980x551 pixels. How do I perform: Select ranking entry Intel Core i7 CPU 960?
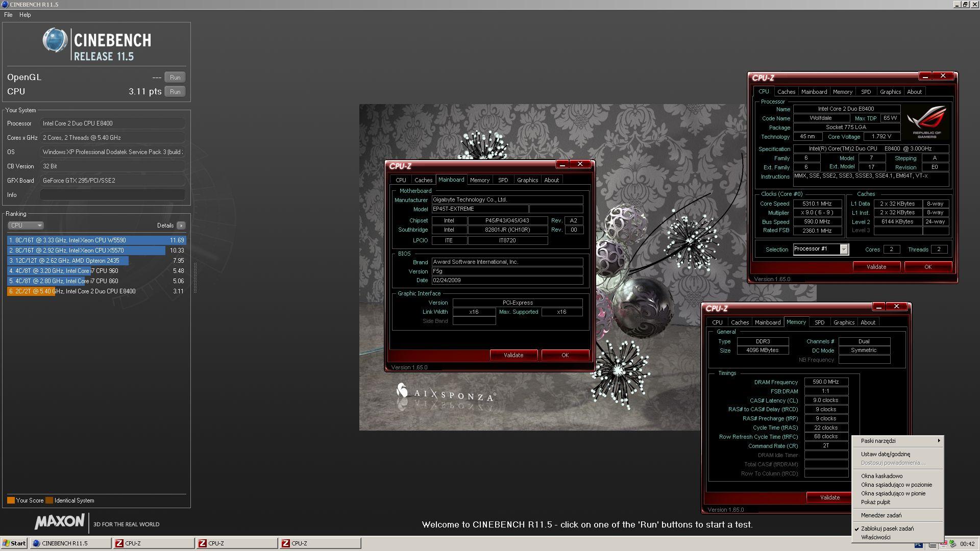(96, 271)
